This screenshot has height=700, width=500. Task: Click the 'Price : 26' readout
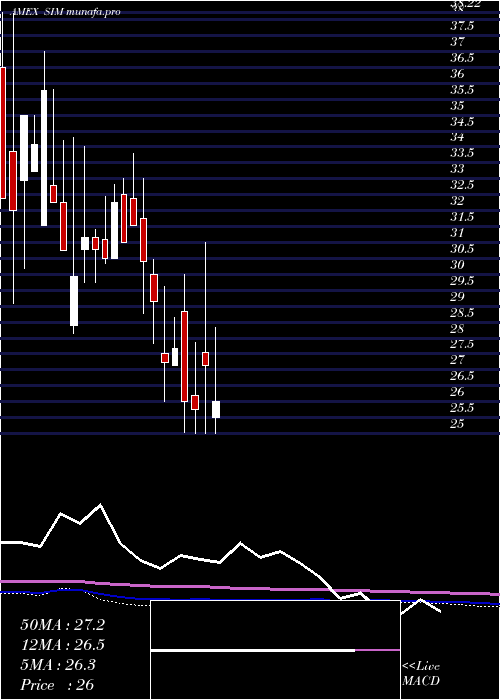57,685
